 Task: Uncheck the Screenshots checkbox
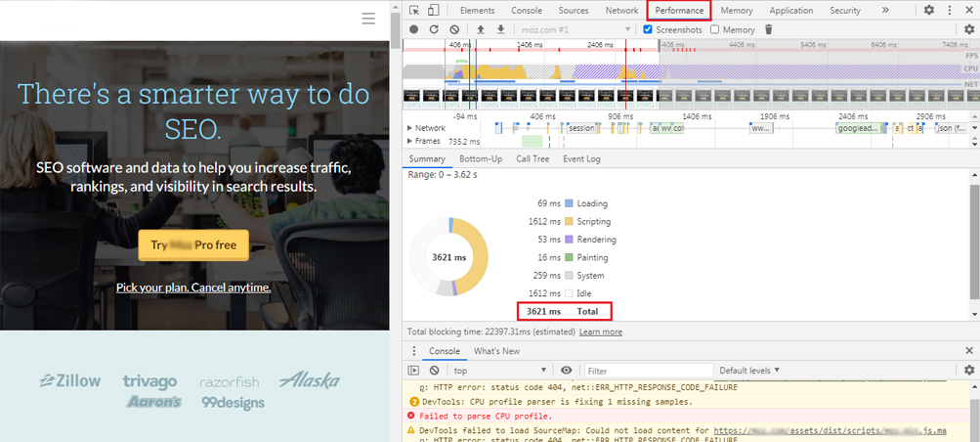648,29
